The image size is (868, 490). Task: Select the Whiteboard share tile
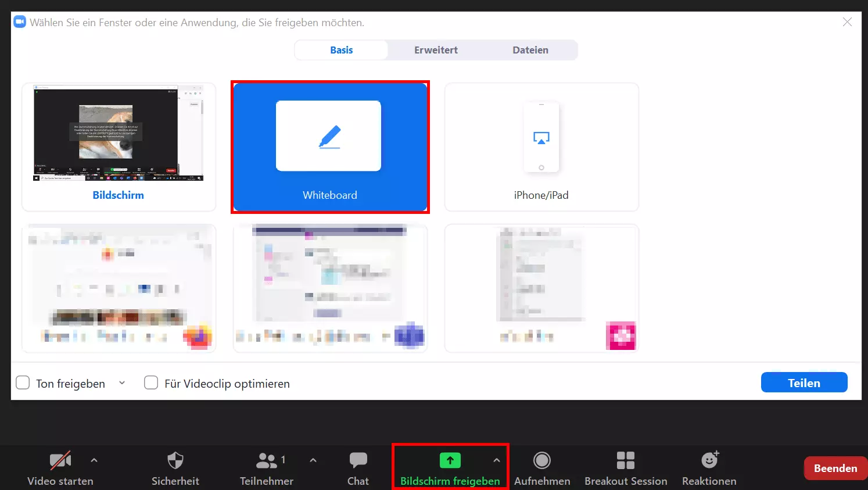click(x=330, y=147)
